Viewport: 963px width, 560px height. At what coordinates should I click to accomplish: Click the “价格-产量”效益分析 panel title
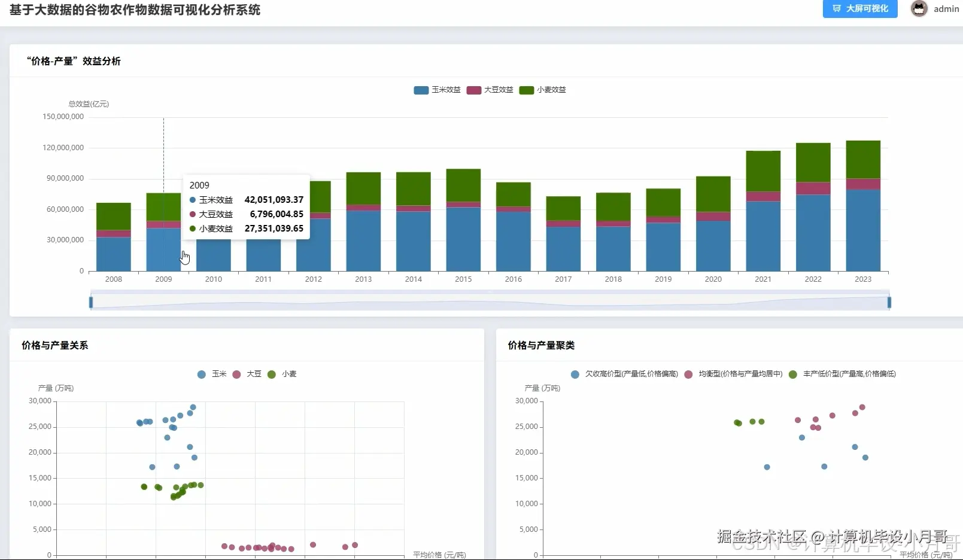[x=74, y=61]
